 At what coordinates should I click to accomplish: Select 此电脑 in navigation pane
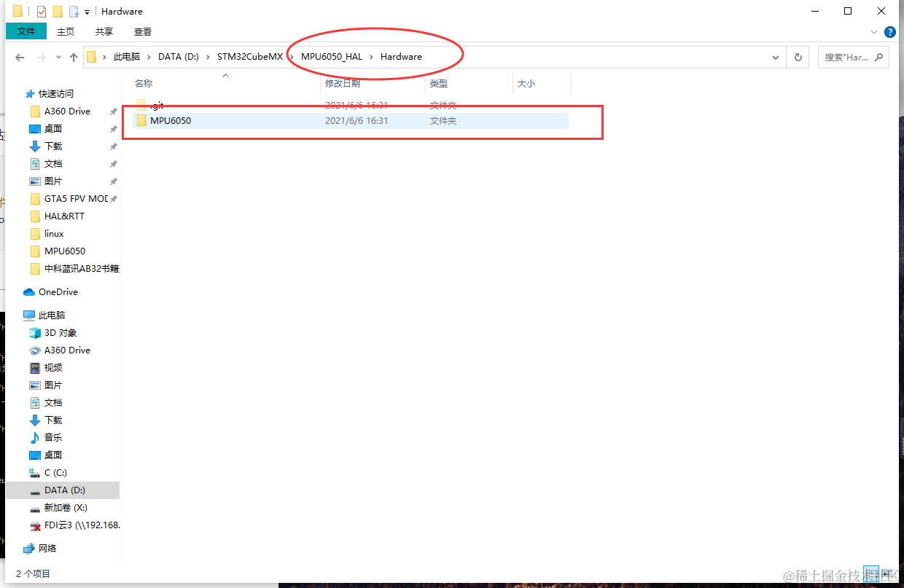pos(51,315)
